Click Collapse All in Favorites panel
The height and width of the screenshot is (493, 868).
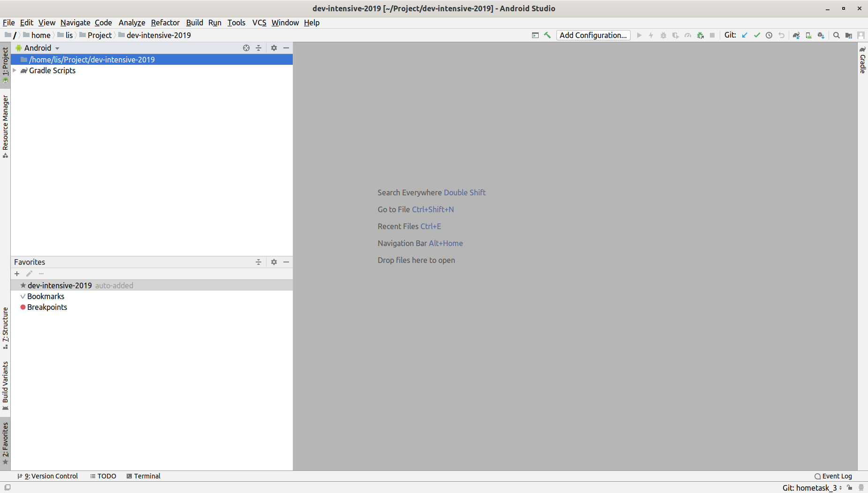click(259, 262)
